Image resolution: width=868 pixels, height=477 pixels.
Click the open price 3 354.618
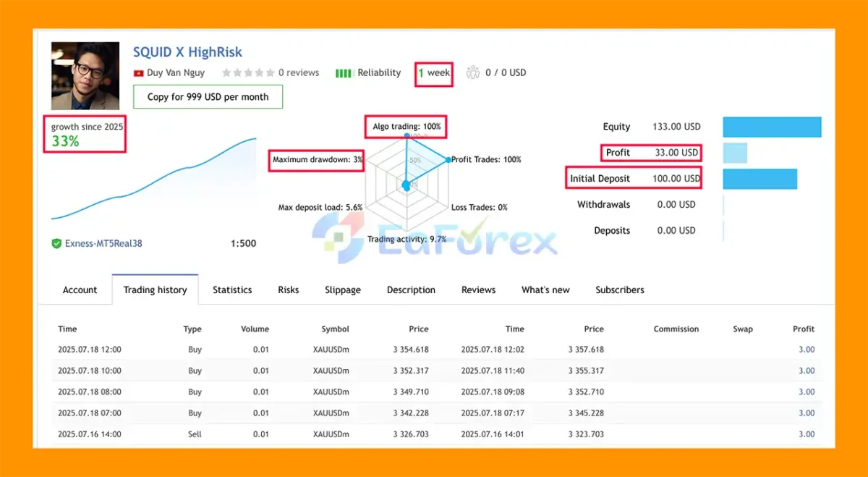(411, 349)
